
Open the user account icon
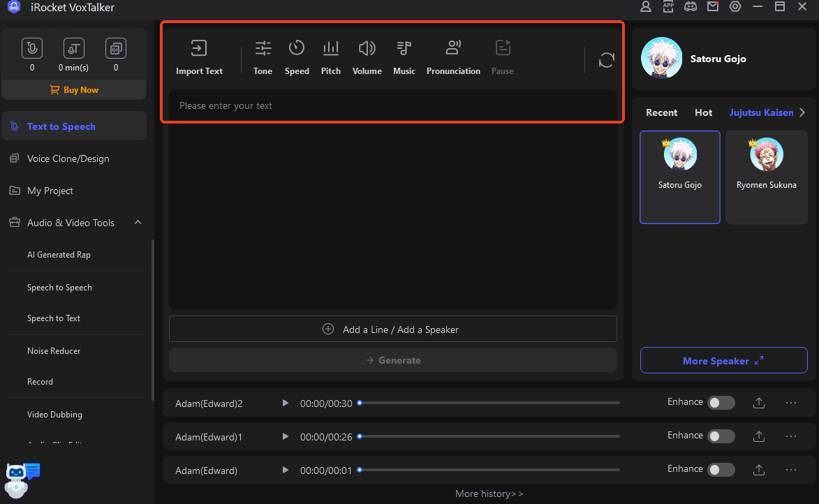tap(646, 6)
